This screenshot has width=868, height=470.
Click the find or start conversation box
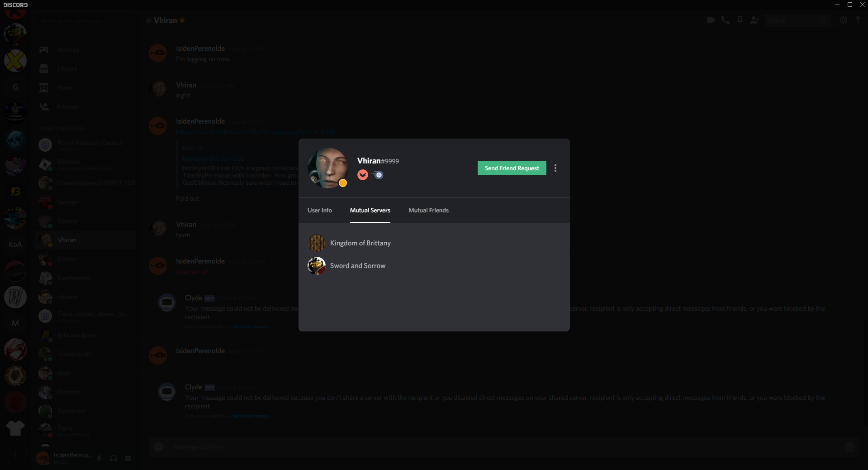click(85, 20)
